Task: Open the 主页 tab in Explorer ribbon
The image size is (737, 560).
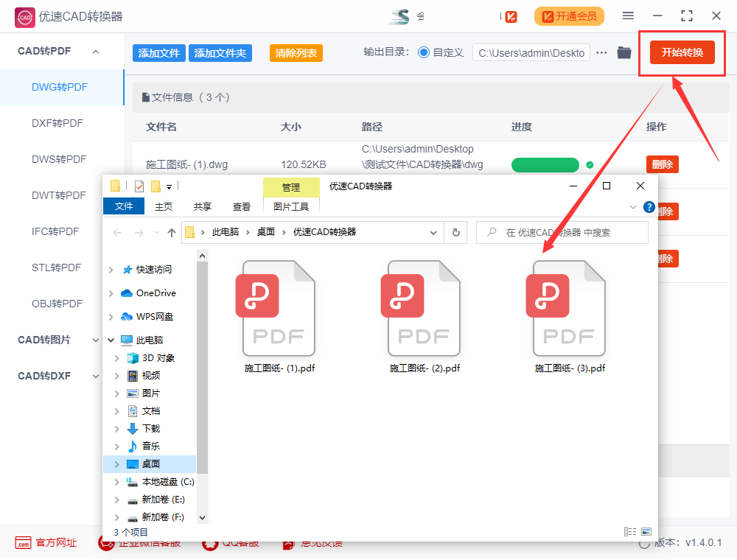Action: [164, 207]
